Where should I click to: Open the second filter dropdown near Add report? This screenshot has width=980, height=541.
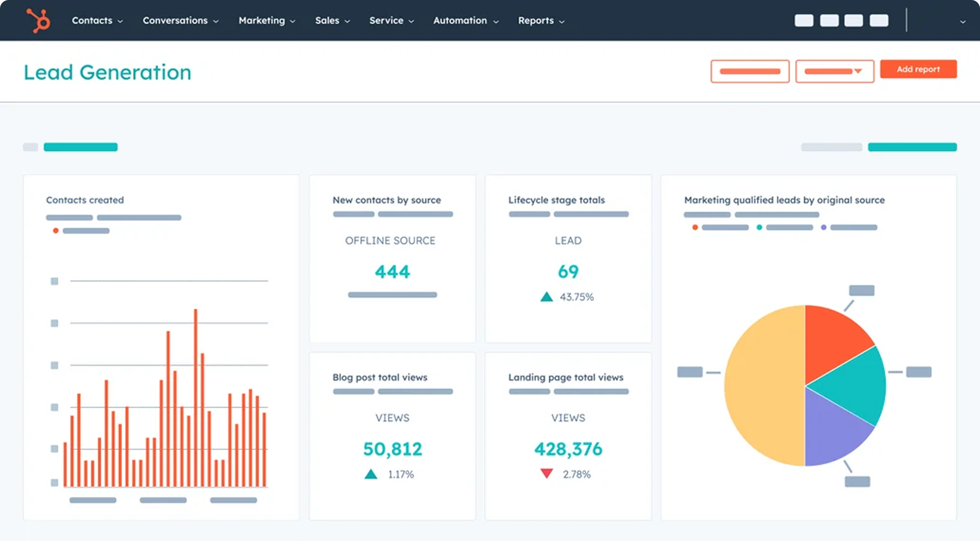point(834,71)
